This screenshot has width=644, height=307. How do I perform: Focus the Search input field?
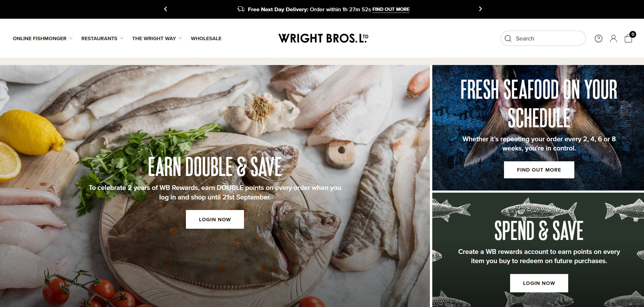pyautogui.click(x=543, y=38)
